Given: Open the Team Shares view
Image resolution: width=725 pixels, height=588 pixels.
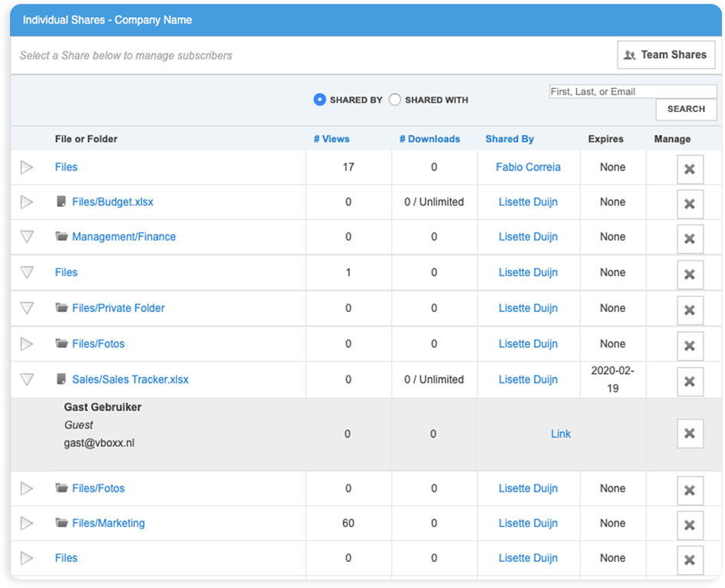Looking at the screenshot, I should click(665, 55).
